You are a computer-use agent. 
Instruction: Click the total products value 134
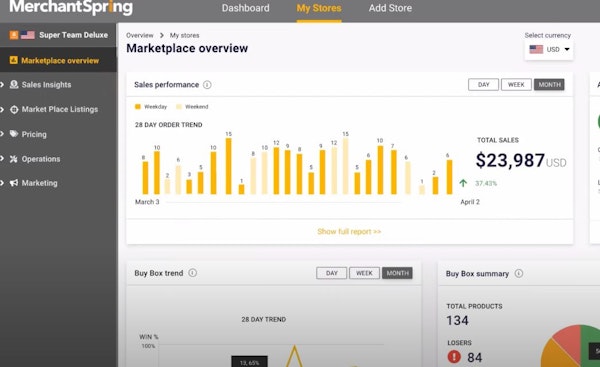pos(457,320)
